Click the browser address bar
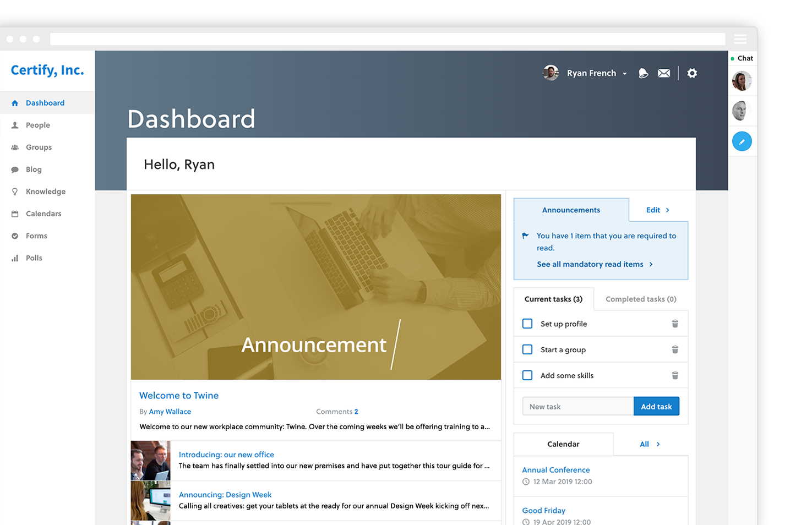812x525 pixels. coord(388,39)
